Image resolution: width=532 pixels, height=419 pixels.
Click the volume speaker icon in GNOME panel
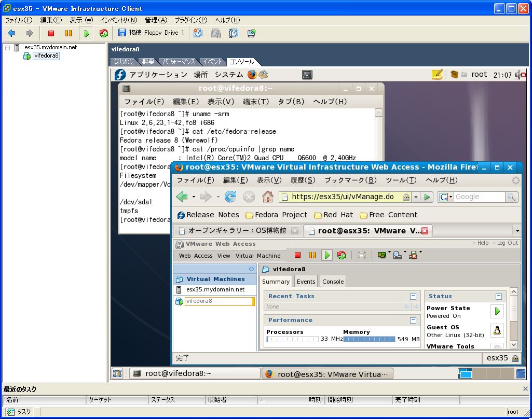(520, 75)
